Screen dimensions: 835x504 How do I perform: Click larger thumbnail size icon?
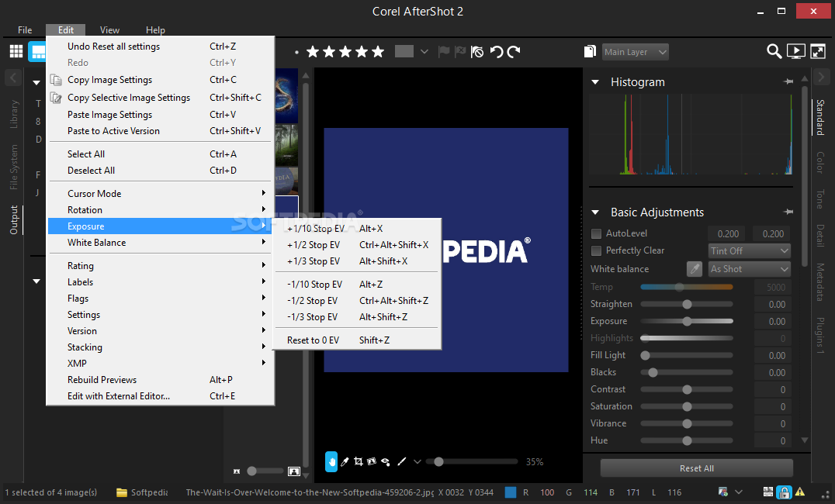pyautogui.click(x=294, y=471)
